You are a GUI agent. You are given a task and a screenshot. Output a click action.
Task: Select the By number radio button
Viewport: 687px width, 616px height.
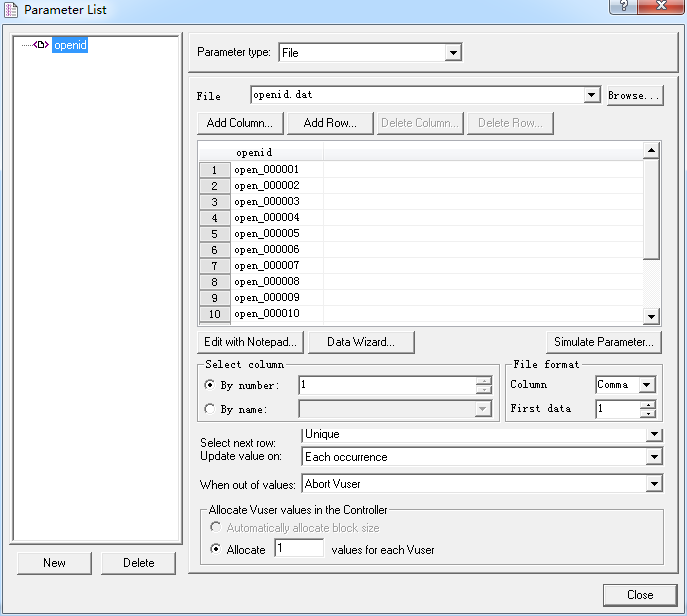click(x=209, y=385)
